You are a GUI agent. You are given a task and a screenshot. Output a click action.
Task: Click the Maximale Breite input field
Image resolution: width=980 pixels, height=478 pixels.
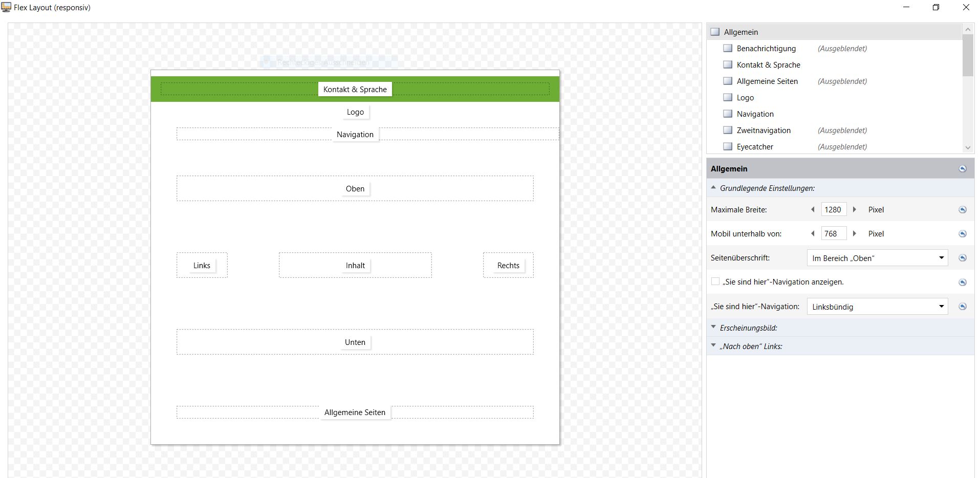coord(833,210)
